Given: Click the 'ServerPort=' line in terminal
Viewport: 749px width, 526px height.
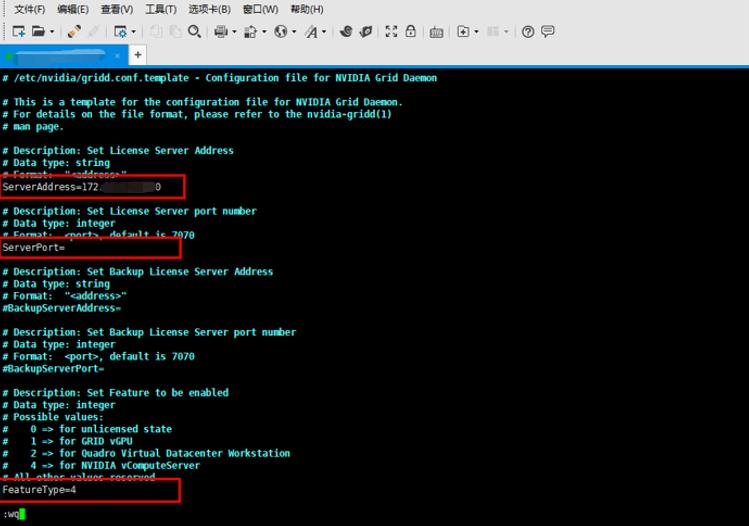Looking at the screenshot, I should click(33, 247).
